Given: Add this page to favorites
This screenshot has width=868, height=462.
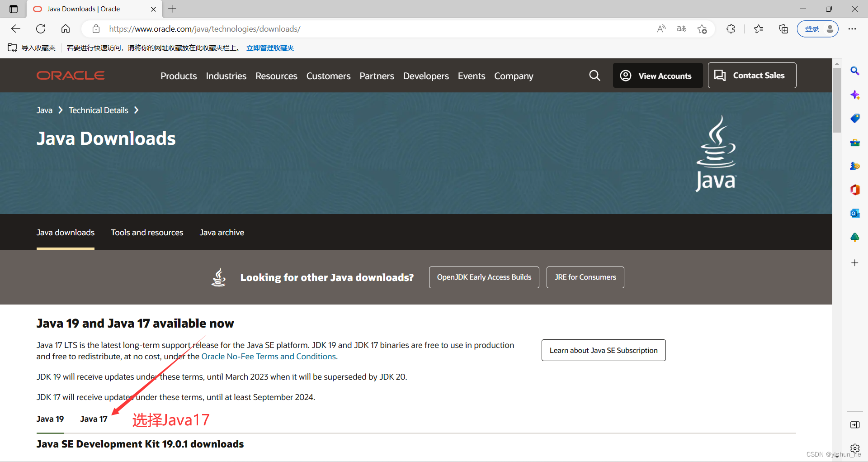Looking at the screenshot, I should pos(702,29).
